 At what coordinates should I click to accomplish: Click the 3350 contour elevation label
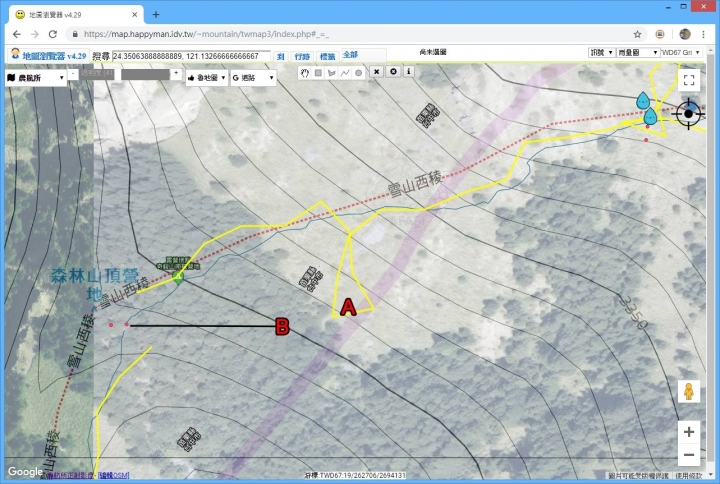click(634, 312)
